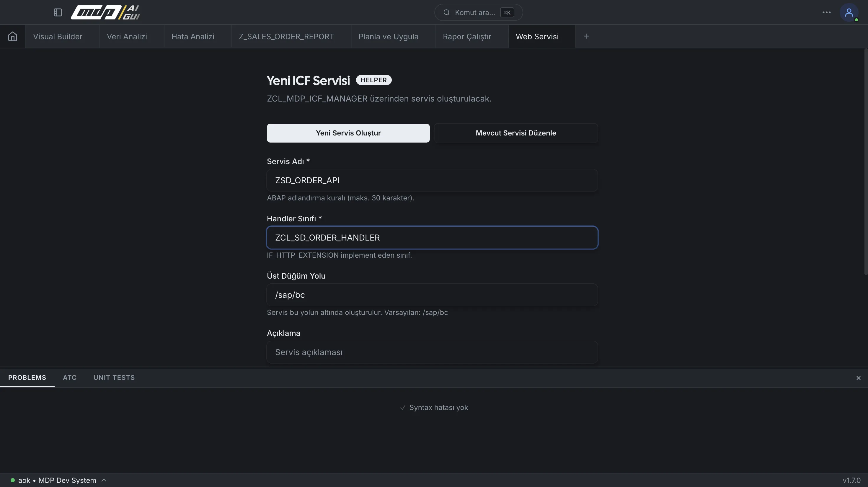The height and width of the screenshot is (487, 868).
Task: Click the search magnifier icon
Action: click(446, 12)
